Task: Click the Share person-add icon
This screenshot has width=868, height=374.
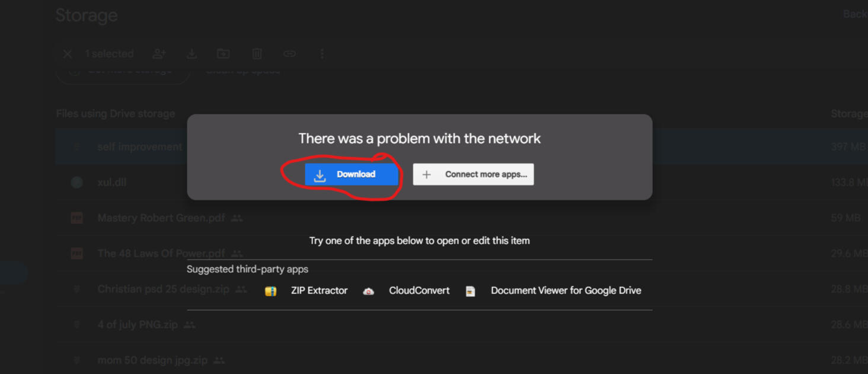Action: point(159,54)
